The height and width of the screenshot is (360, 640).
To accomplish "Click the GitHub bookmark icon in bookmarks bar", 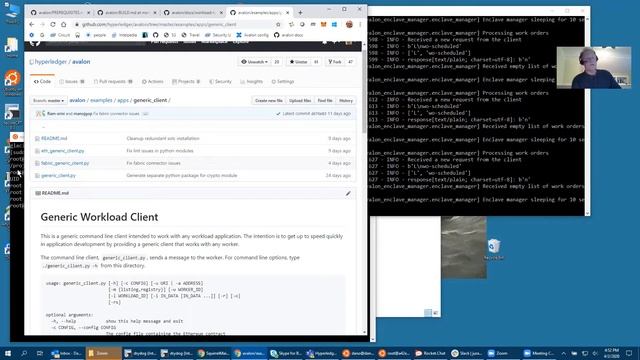I will (x=156, y=35).
